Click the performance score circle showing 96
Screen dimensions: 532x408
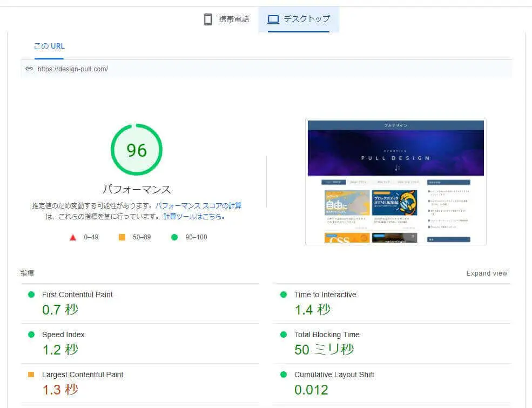[x=137, y=151]
